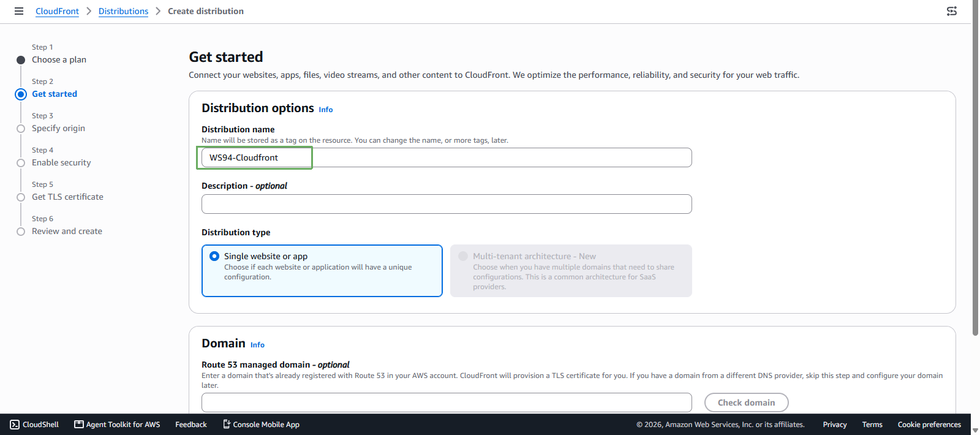
Task: Click the scrollbar down arrow
Action: point(975,431)
